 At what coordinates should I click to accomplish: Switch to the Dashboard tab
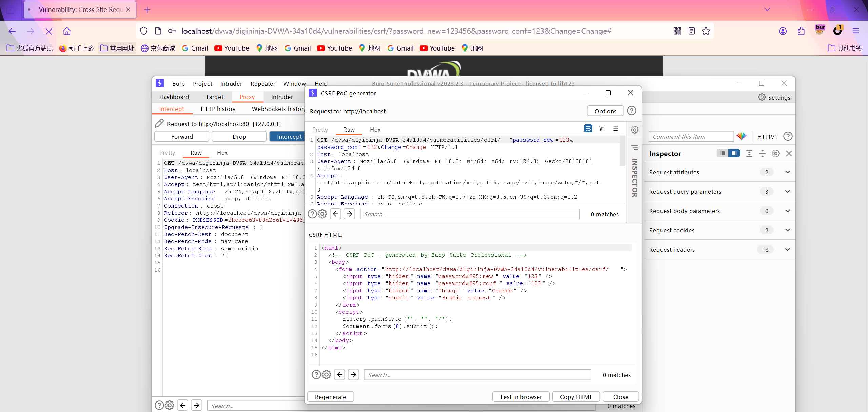(174, 97)
